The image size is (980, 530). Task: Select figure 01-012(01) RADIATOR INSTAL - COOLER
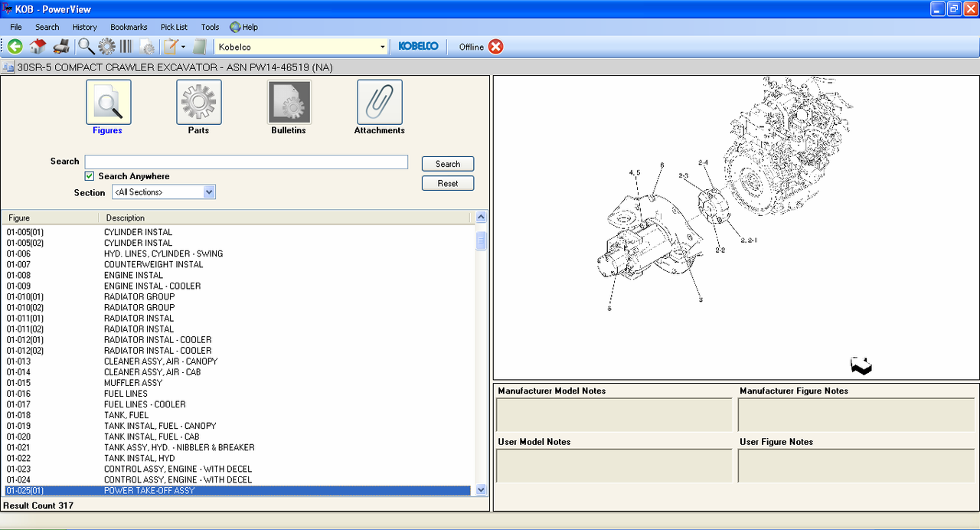pos(238,339)
